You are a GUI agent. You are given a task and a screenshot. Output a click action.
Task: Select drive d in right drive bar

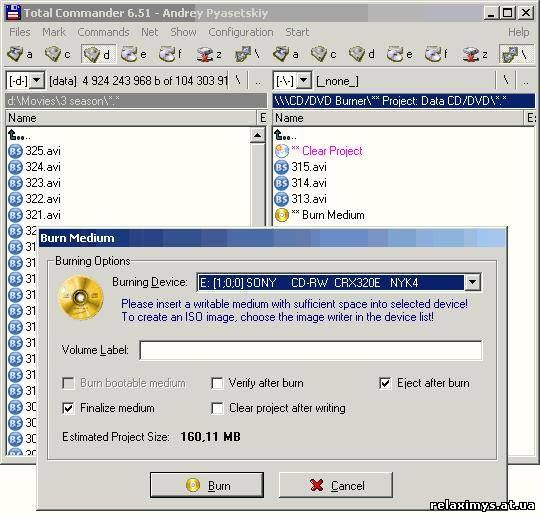pyautogui.click(x=362, y=54)
